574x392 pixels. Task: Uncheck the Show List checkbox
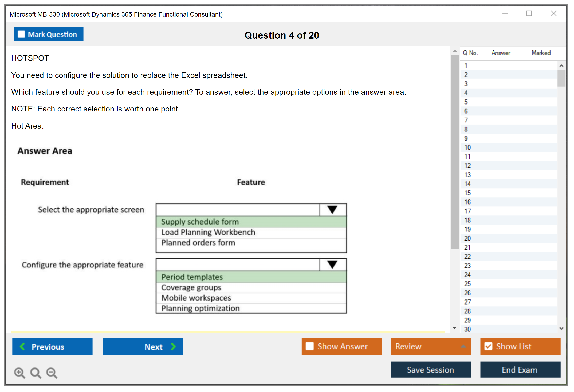click(x=488, y=346)
